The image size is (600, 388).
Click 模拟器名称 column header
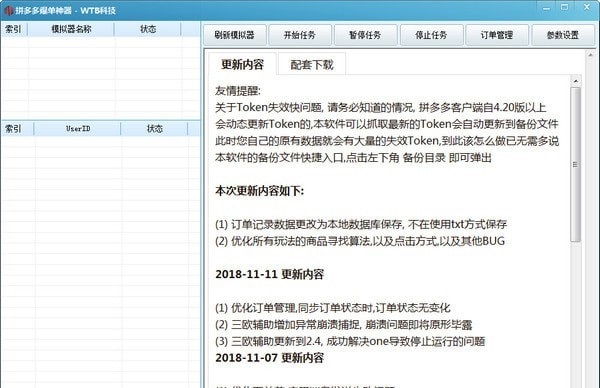pyautogui.click(x=71, y=29)
